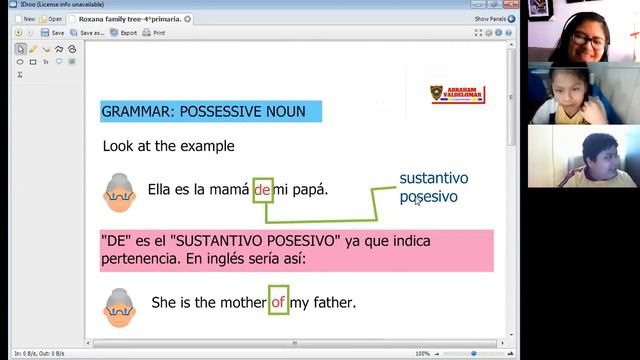640x360 pixels.
Task: Select the rectangle shape tool
Action: (x=33, y=62)
